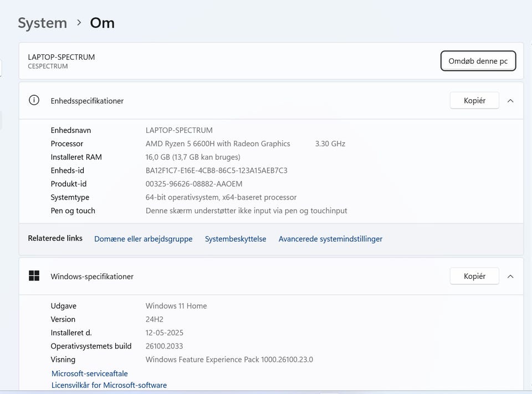The height and width of the screenshot is (394, 532).
Task: Click the Enhedsspecifikationer section header title
Action: [87, 101]
